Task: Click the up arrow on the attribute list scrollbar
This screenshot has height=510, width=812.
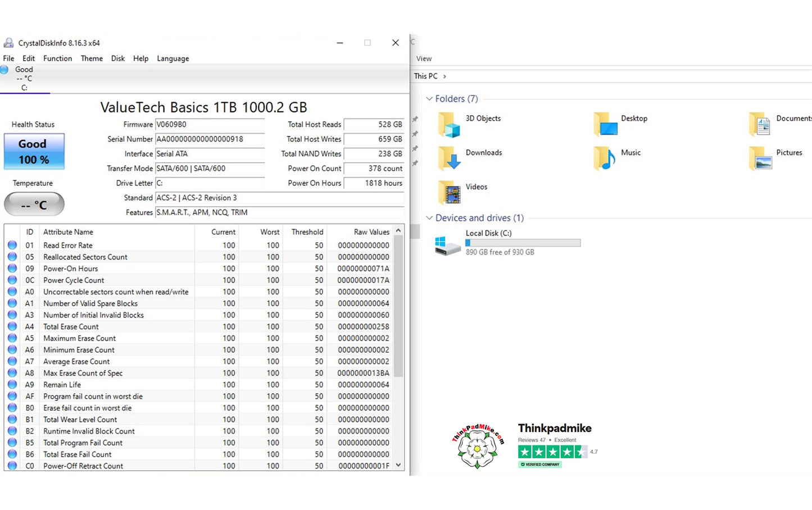Action: click(398, 231)
